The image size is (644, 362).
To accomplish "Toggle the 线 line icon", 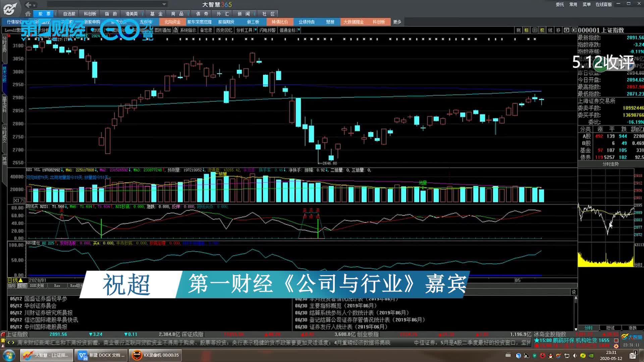I will [550, 30].
